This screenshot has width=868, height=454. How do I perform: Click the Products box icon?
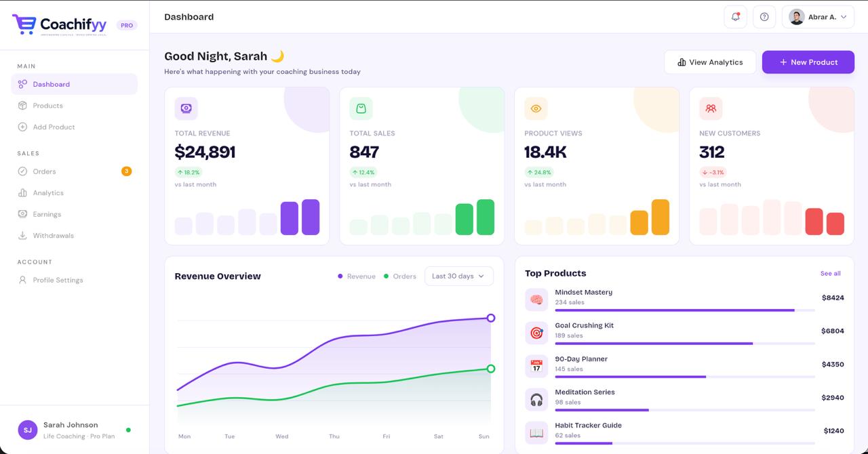22,106
